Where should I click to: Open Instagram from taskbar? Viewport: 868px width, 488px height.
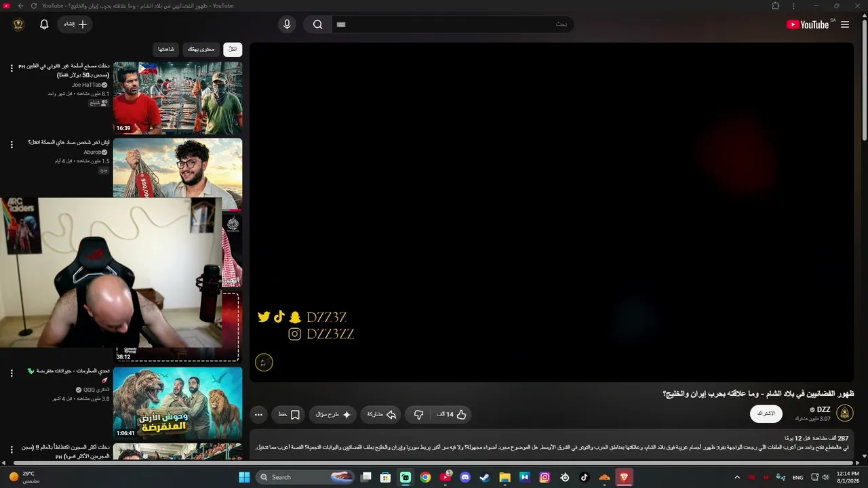pos(545,477)
